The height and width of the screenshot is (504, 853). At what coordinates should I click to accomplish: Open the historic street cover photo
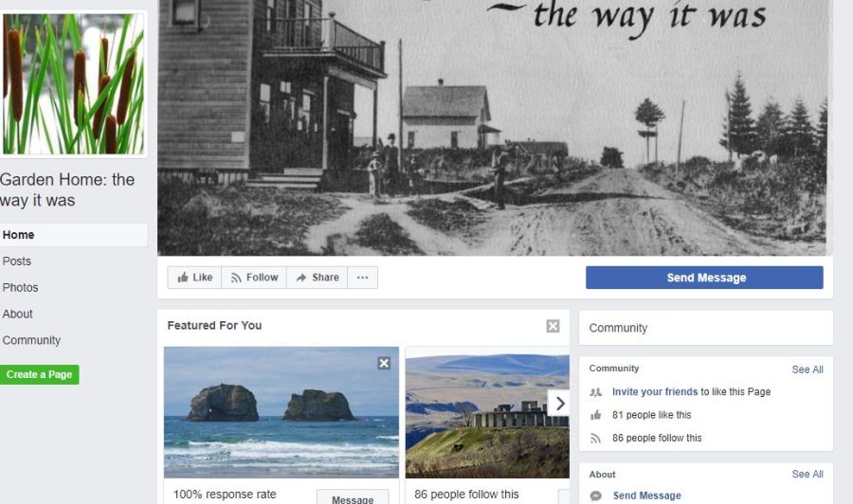pyautogui.click(x=495, y=128)
